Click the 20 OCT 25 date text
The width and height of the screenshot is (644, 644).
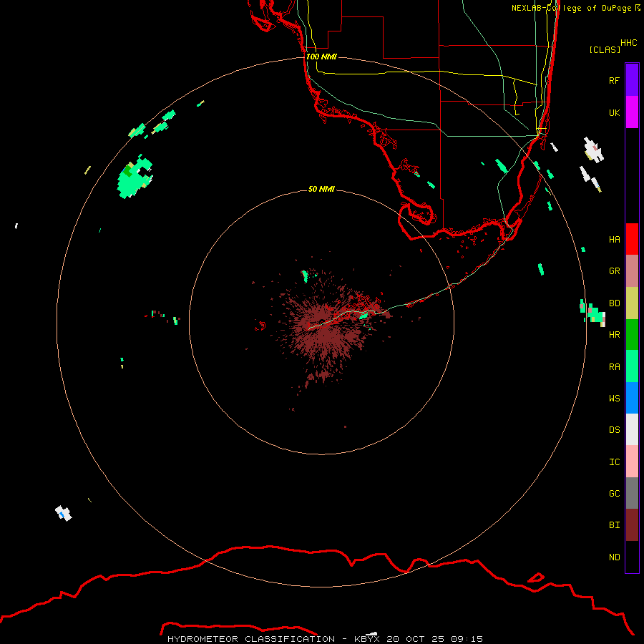415,639
